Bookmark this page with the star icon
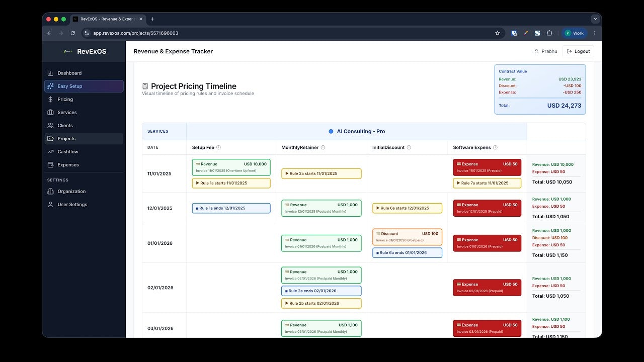The width and height of the screenshot is (644, 362). [498, 33]
